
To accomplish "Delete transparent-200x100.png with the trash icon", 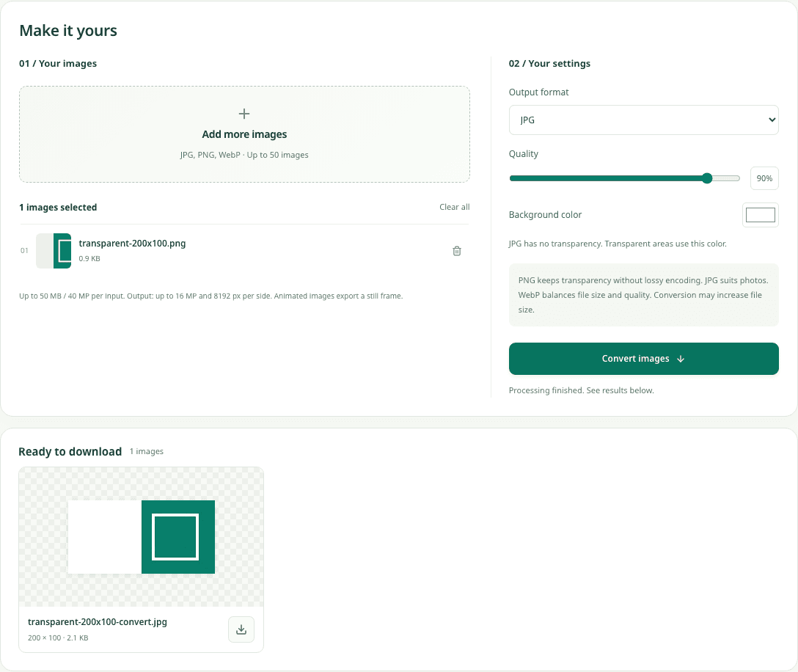I will pyautogui.click(x=456, y=251).
